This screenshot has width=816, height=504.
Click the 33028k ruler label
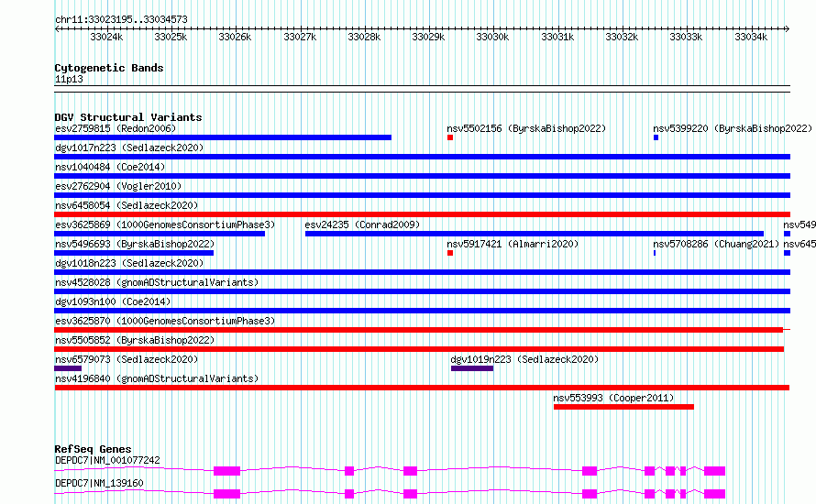pos(364,38)
